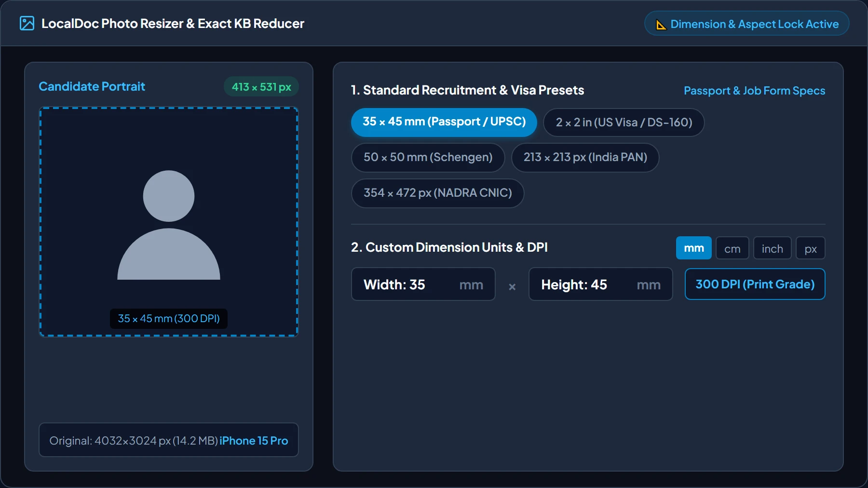The image size is (868, 488).
Task: Click the 35 × 45 mm (300 DPI) label
Action: 169,319
